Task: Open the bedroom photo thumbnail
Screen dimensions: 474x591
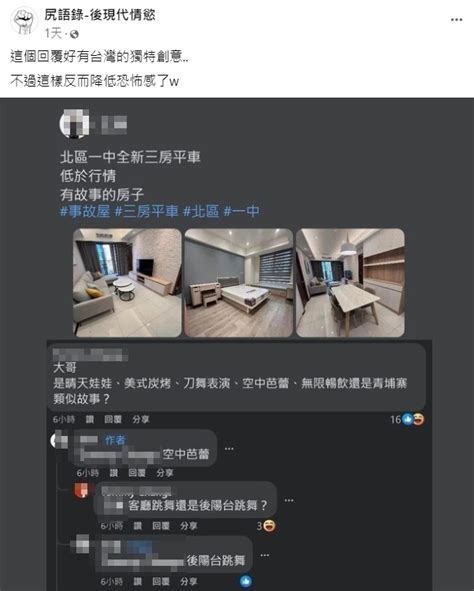Action: pyautogui.click(x=239, y=283)
